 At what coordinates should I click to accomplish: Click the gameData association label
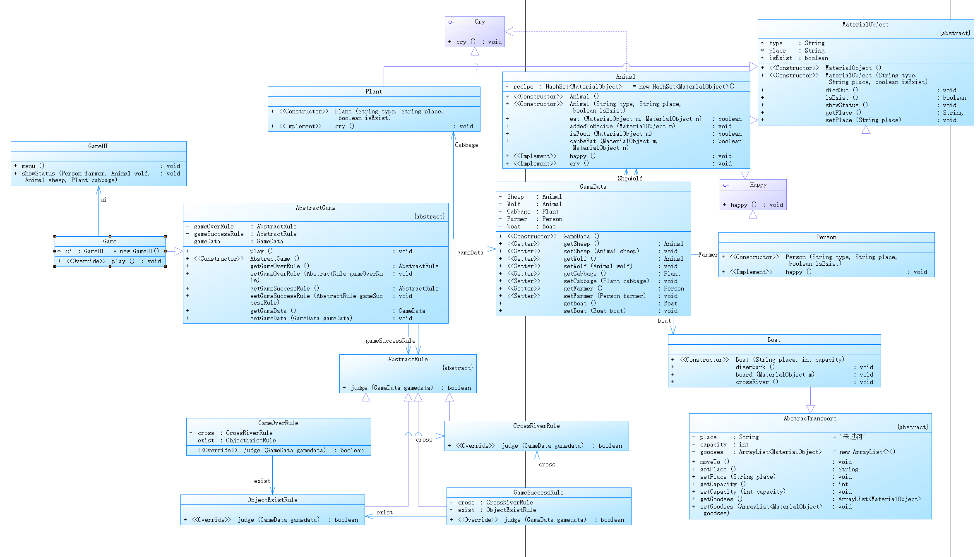[470, 252]
